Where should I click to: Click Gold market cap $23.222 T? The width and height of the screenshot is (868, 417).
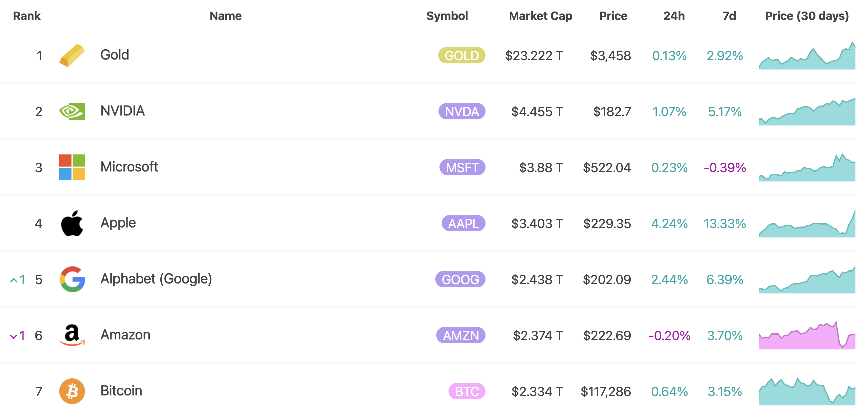coord(534,56)
